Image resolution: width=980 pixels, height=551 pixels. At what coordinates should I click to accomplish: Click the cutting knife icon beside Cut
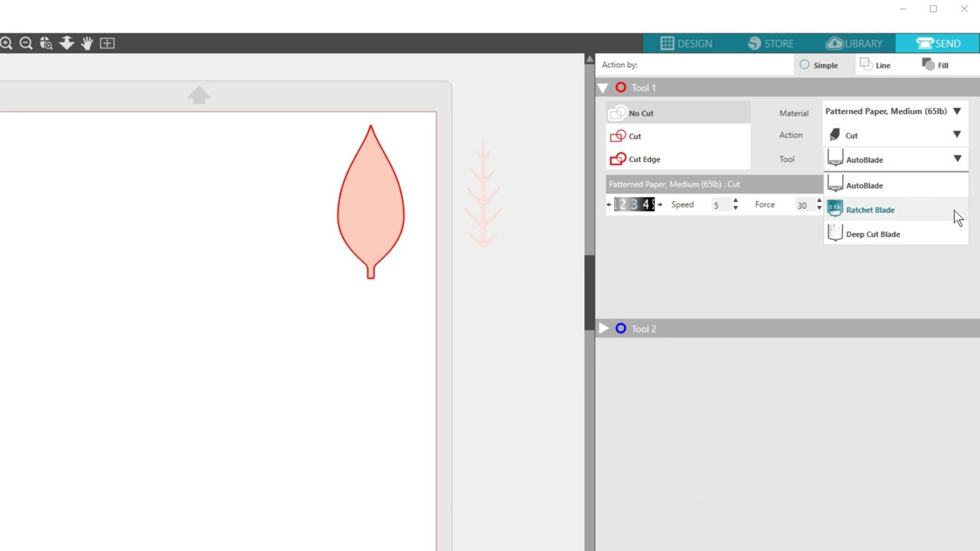[x=835, y=135]
